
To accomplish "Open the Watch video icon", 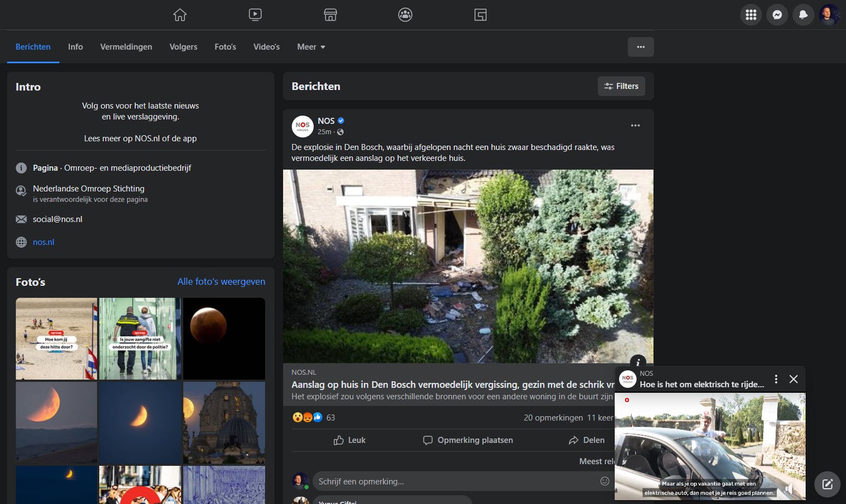I will (x=255, y=15).
